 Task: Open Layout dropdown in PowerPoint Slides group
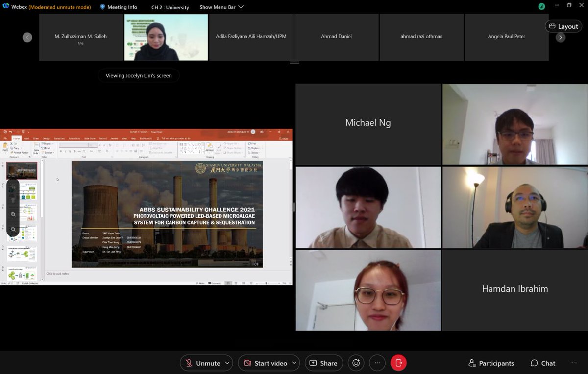pyautogui.click(x=48, y=144)
